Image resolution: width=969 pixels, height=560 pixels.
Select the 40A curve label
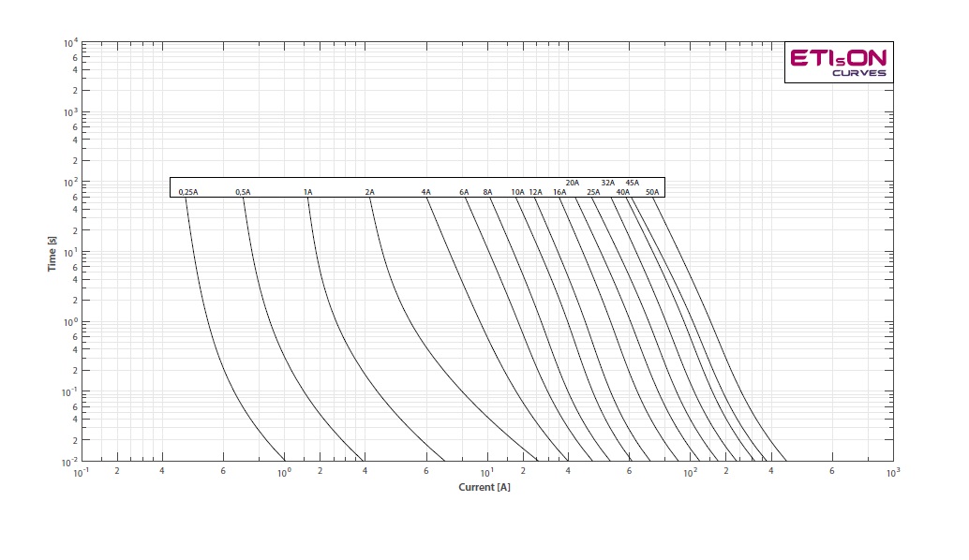(x=623, y=193)
